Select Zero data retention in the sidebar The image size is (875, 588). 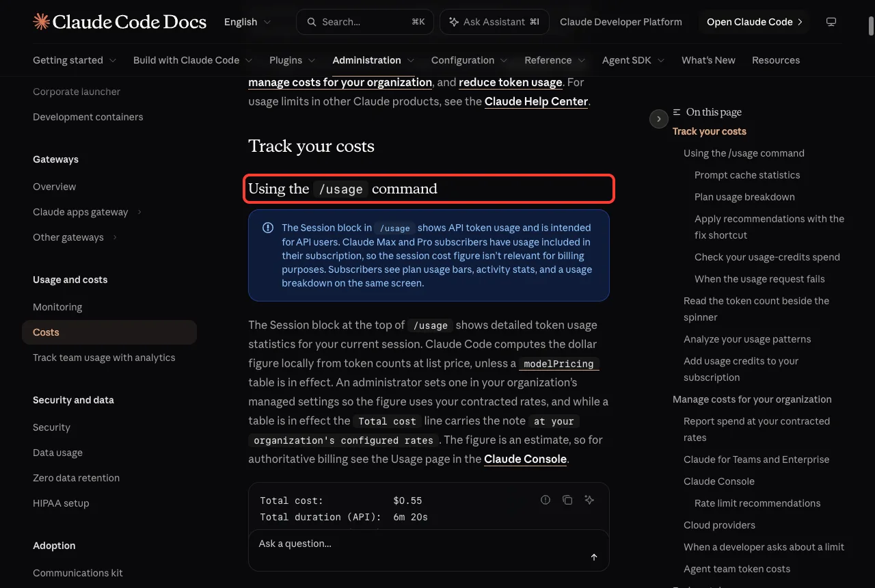coord(76,478)
